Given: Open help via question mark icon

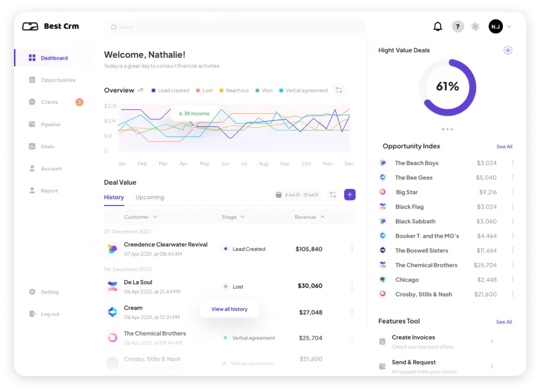Looking at the screenshot, I should (x=458, y=27).
